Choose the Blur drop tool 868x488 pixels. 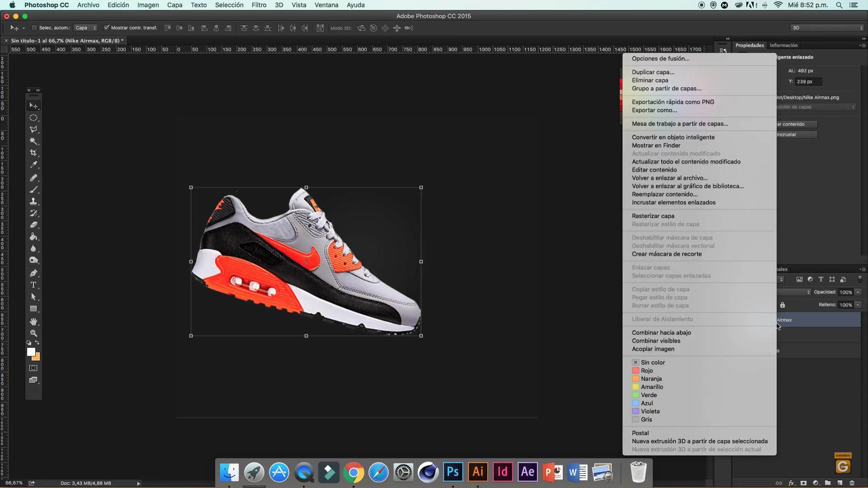pyautogui.click(x=33, y=248)
